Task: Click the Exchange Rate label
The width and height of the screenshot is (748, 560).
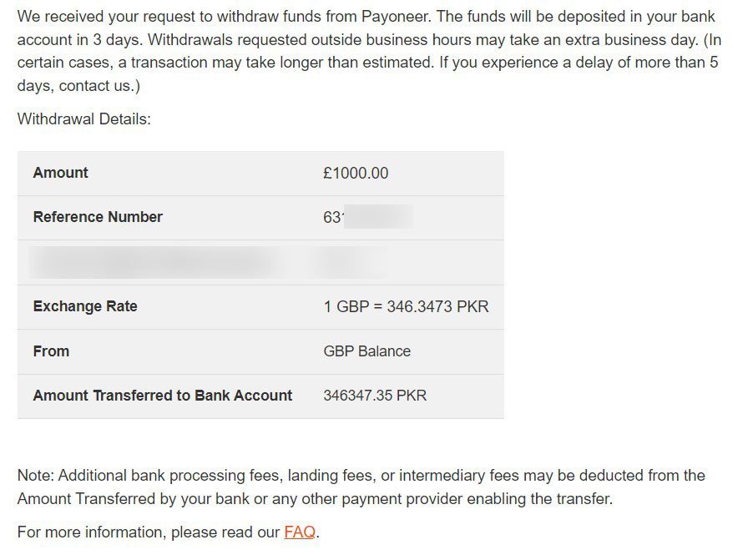Action: tap(85, 306)
